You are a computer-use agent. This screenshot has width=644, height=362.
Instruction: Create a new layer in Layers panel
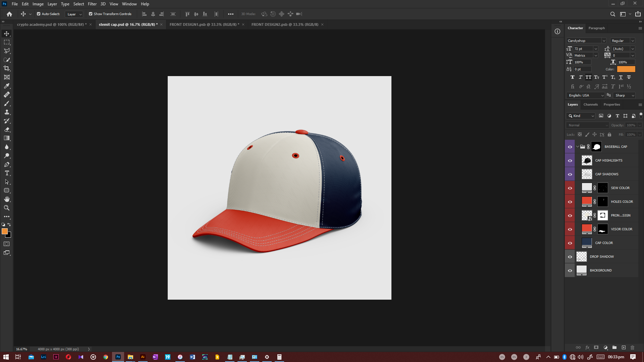[624, 348]
